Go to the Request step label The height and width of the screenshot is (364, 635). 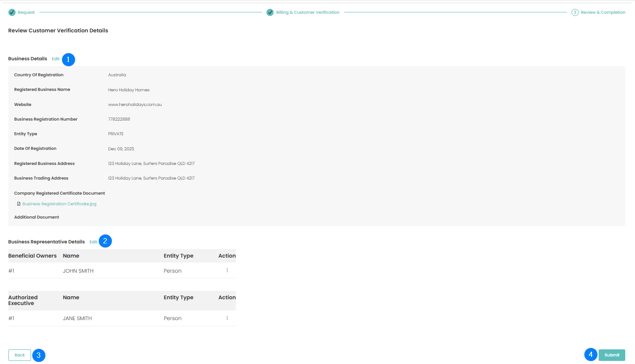coord(26,12)
